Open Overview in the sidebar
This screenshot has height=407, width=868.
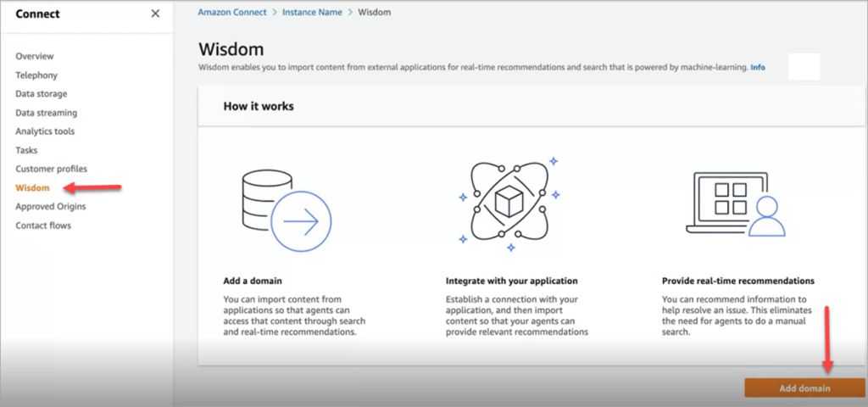click(34, 56)
